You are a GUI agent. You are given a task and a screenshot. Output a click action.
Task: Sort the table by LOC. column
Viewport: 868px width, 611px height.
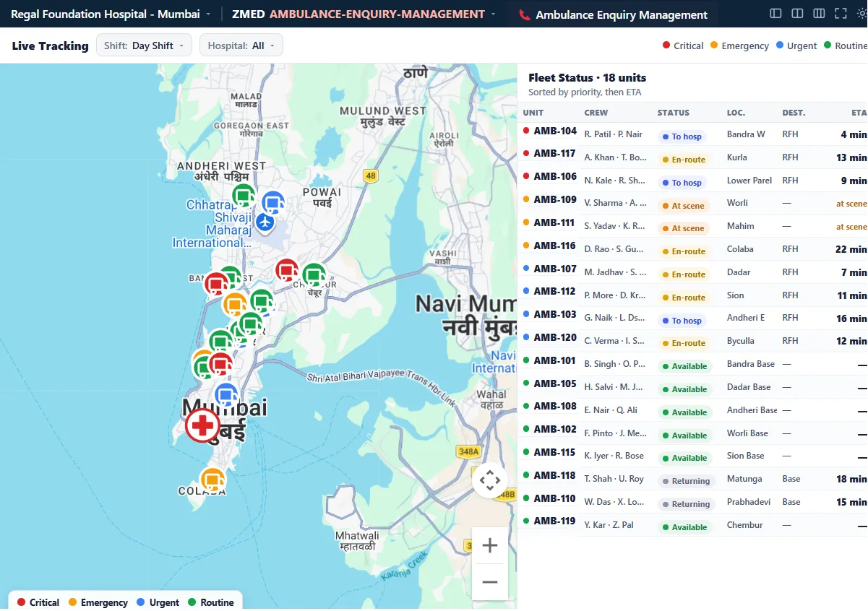pyautogui.click(x=736, y=113)
